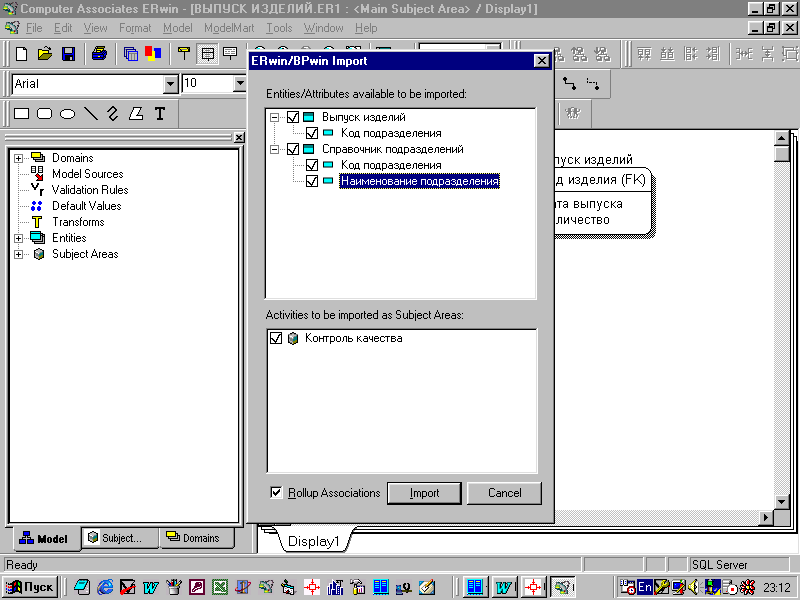Switch to the Domains tab in explorer

197,538
